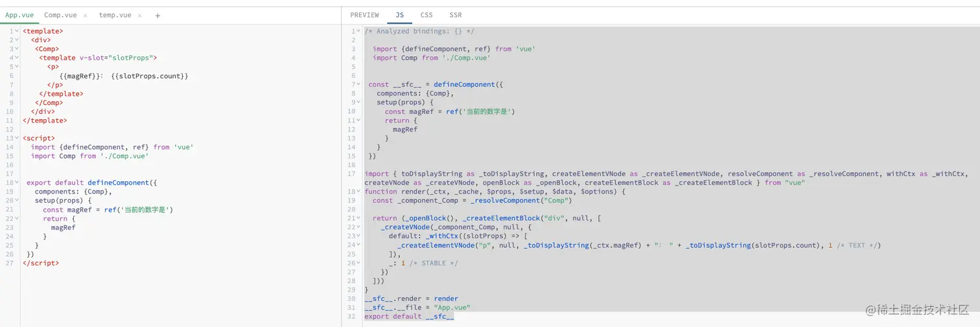
Task: Click the closing </template> tag on line 11
Action: pyautogui.click(x=45, y=120)
